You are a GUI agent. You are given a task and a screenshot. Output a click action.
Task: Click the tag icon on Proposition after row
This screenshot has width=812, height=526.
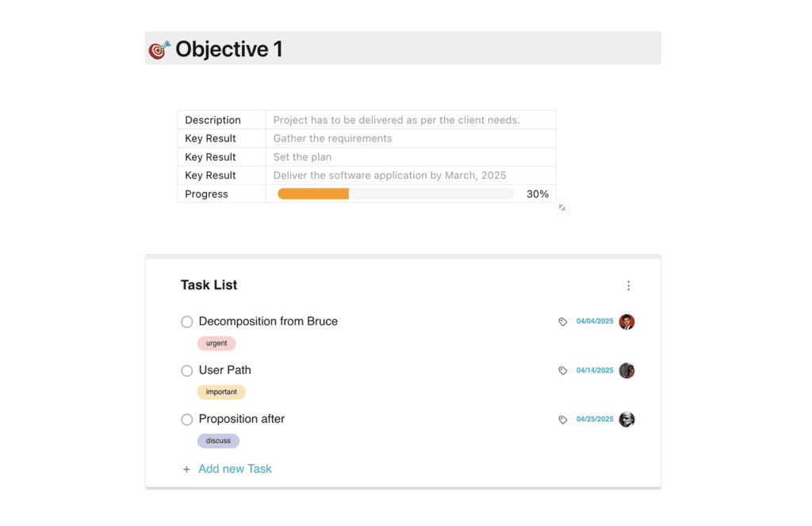click(x=563, y=419)
